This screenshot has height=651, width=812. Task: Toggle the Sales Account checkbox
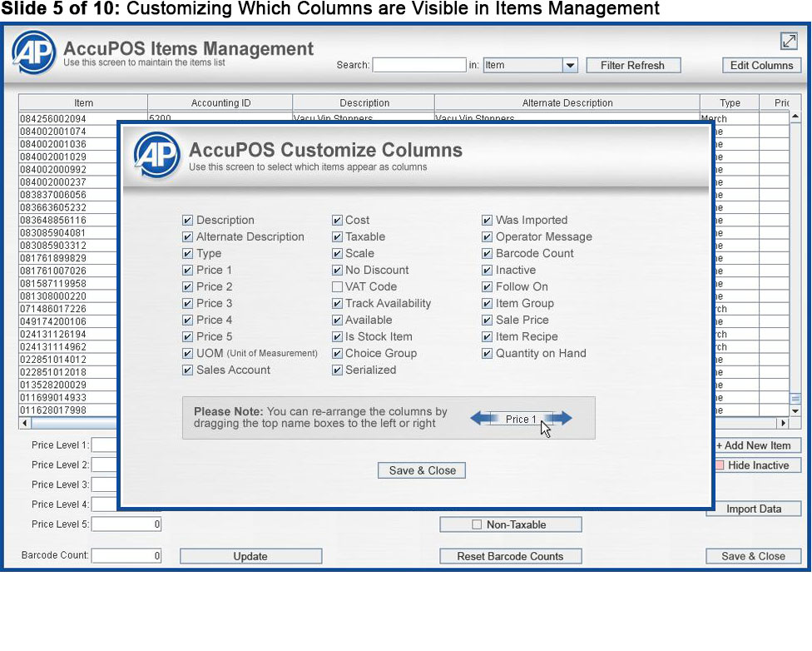pyautogui.click(x=187, y=370)
